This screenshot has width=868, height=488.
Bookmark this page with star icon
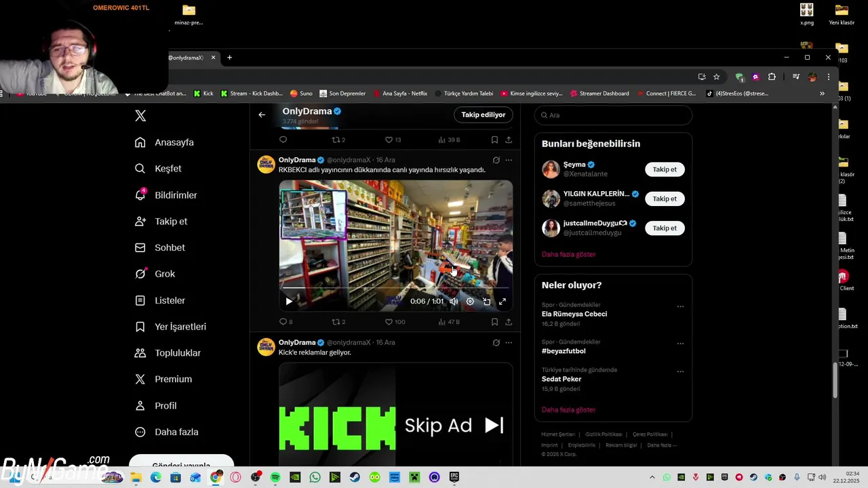716,77
